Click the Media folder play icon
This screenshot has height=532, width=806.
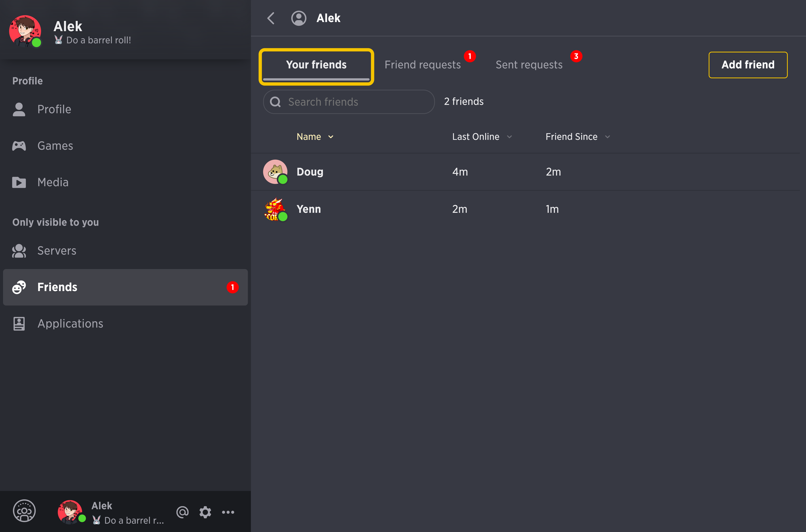click(x=19, y=183)
